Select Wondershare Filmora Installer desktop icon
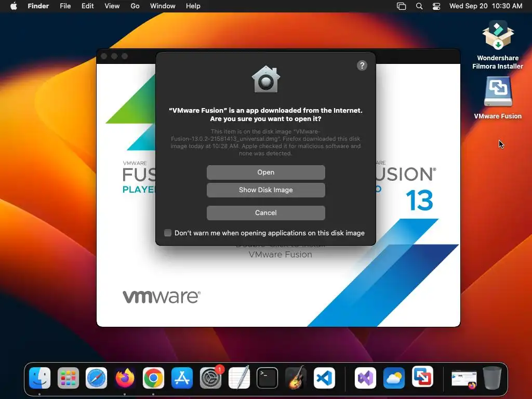The width and height of the screenshot is (532, 399). [x=498, y=45]
